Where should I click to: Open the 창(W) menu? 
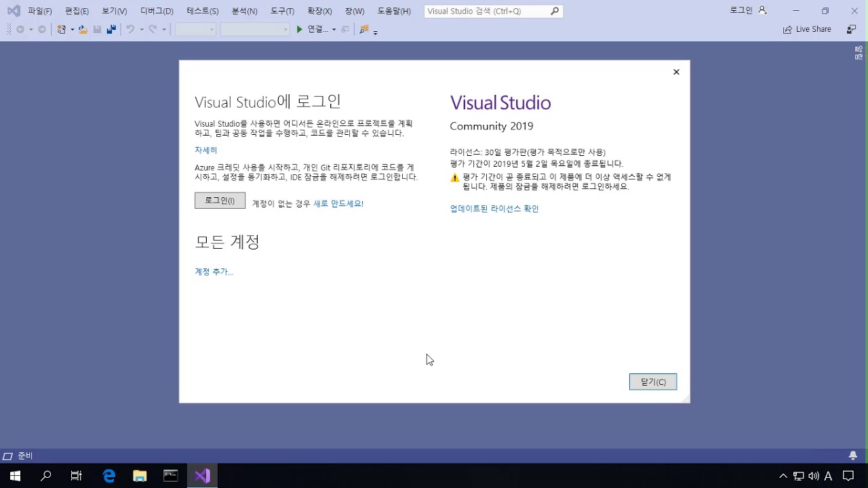pyautogui.click(x=354, y=11)
